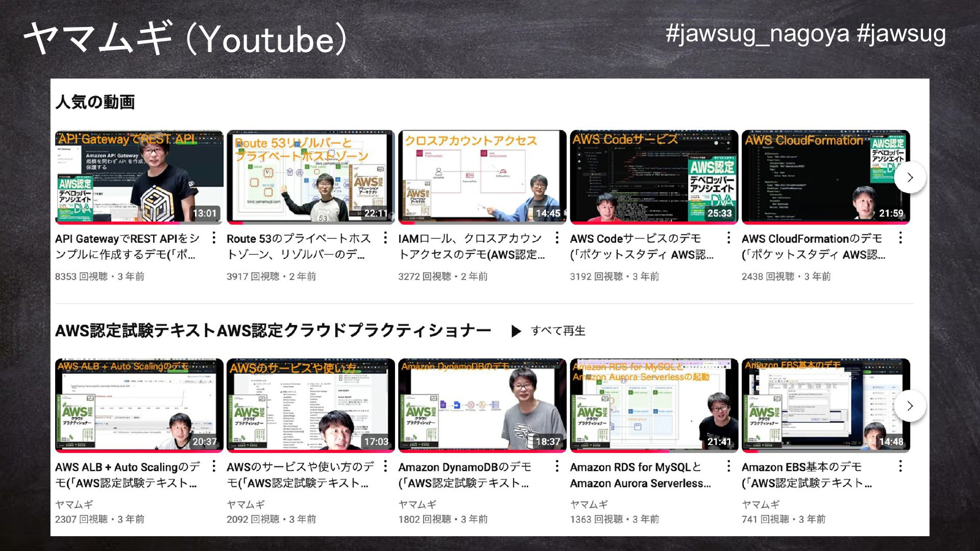This screenshot has width=980, height=551.
Task: Click the 13:01 duration badge
Action: pyautogui.click(x=205, y=213)
